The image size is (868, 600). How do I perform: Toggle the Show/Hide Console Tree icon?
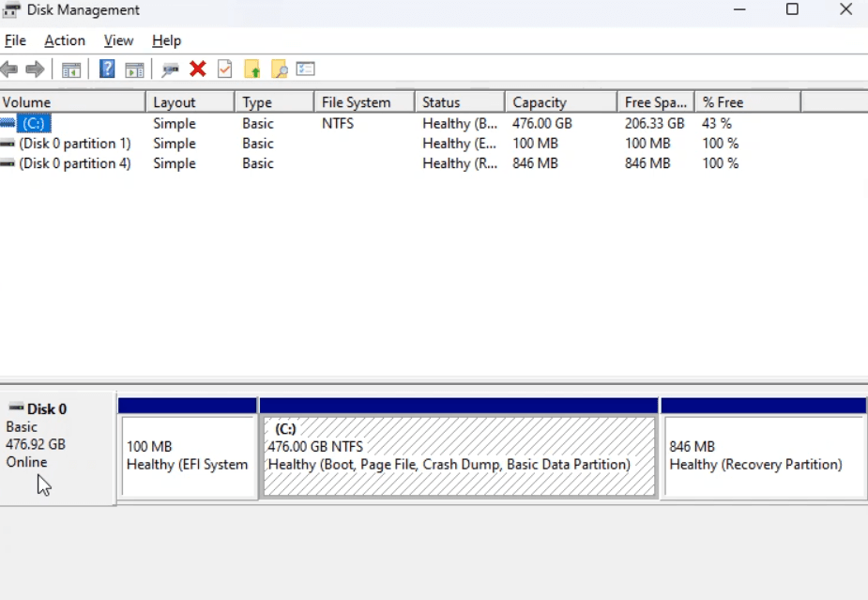(70, 69)
